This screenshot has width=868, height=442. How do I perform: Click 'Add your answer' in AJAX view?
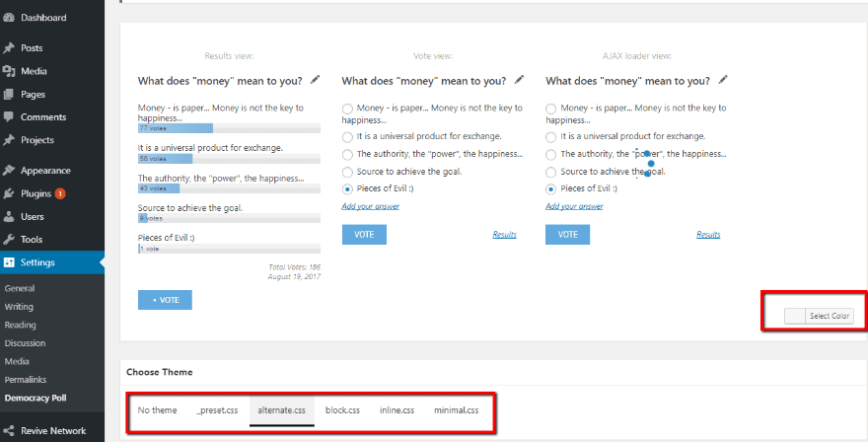(x=574, y=206)
